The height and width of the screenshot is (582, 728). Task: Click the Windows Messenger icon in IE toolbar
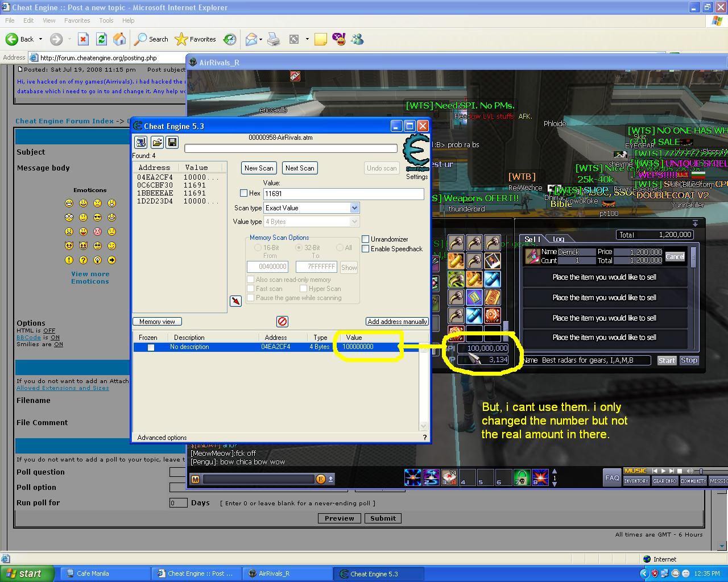point(357,39)
